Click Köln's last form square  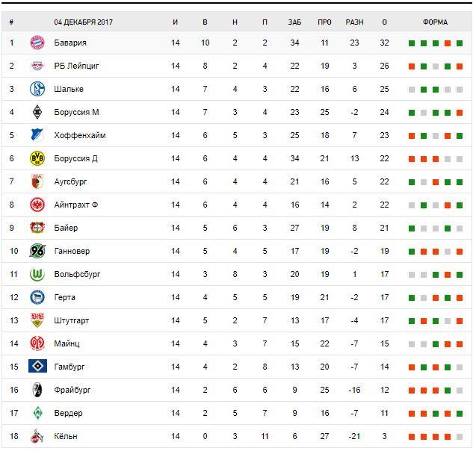[x=459, y=436]
